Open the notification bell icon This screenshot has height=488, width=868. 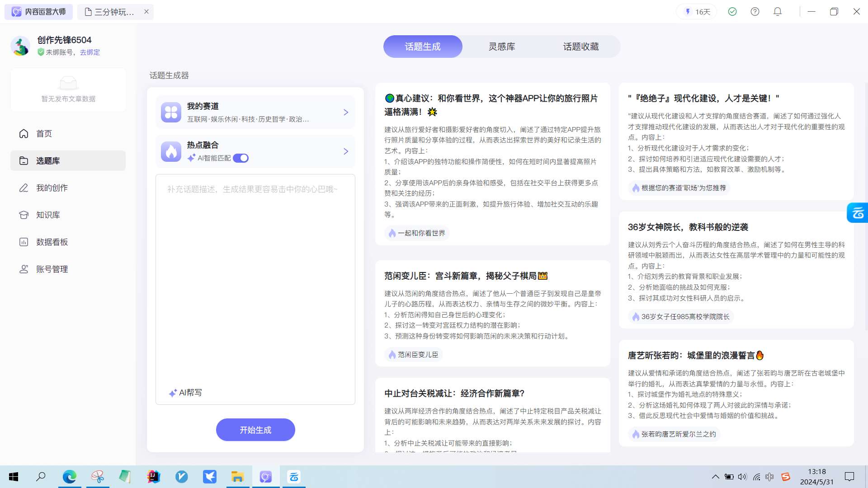tap(777, 11)
